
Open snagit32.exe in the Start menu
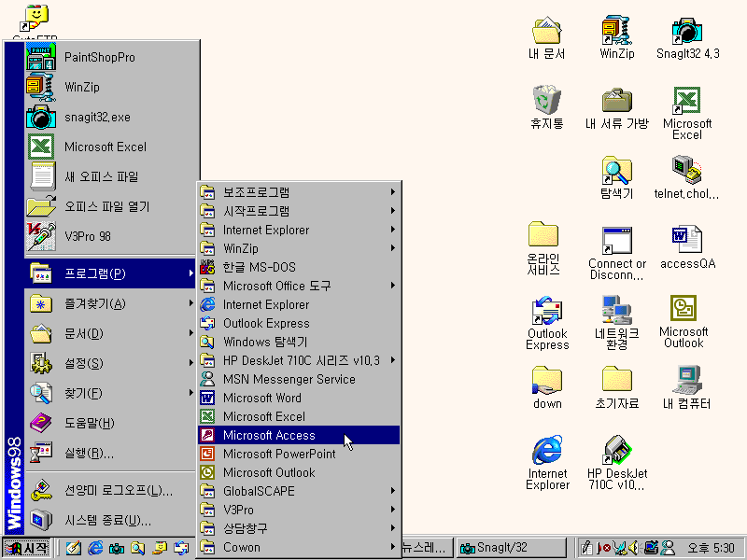click(110, 118)
